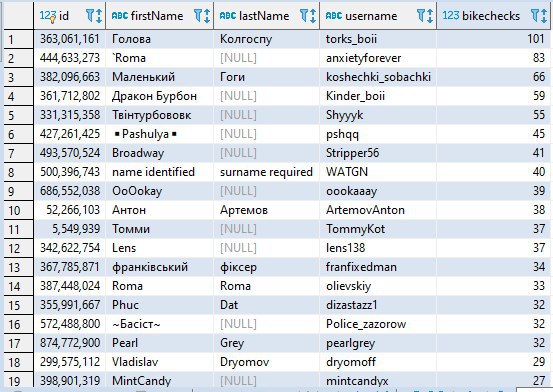This screenshot has height=392, width=553.
Task: Click username cell 'anxietyforever'
Action: [x=378, y=58]
